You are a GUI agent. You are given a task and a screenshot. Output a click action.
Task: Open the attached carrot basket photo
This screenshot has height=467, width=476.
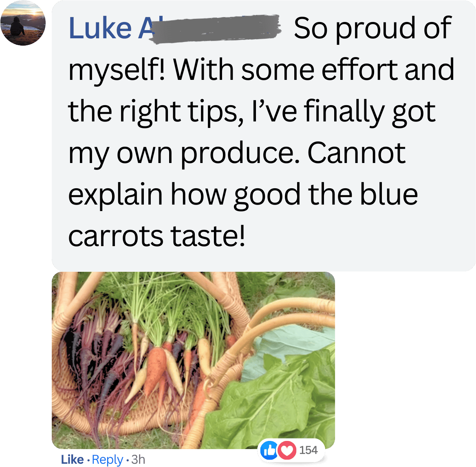193,360
